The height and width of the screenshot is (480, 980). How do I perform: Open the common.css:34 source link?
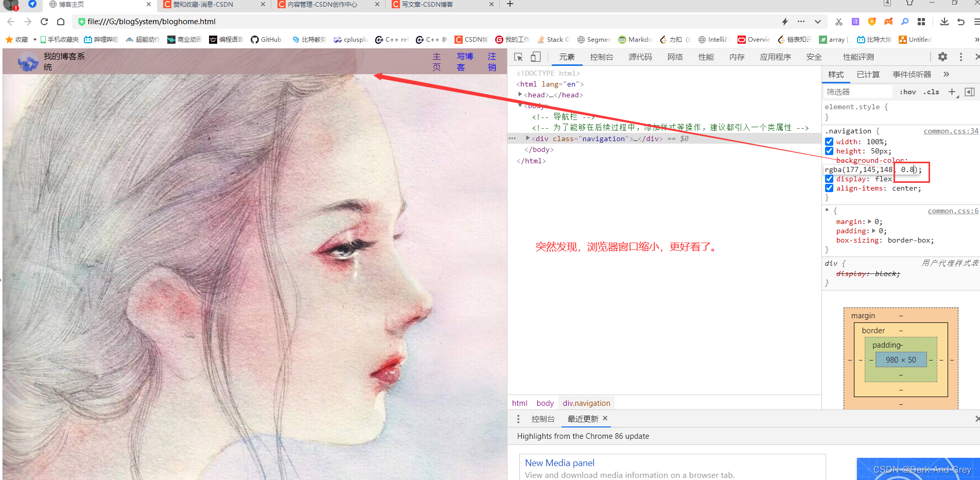951,131
